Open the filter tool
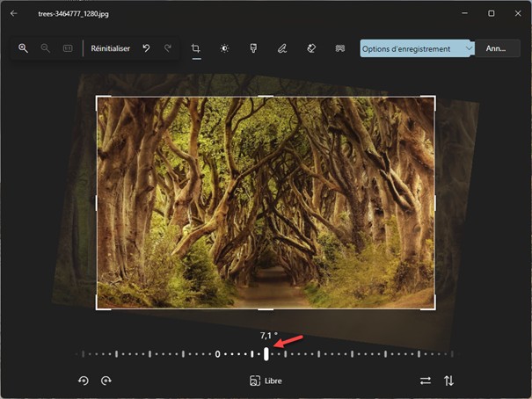This screenshot has width=532, height=399. (x=253, y=48)
